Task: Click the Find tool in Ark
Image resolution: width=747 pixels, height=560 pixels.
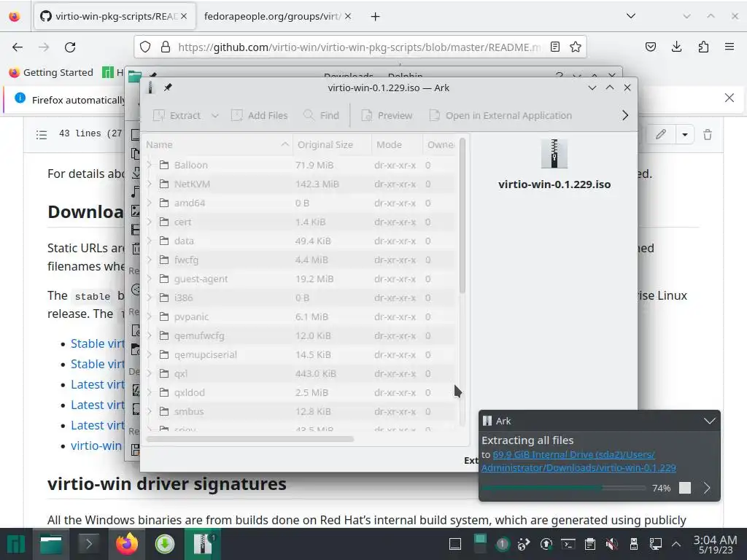Action: pos(321,115)
